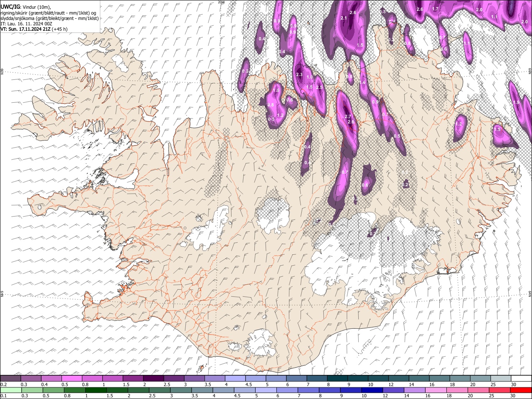
Task: Select dark green rain swatch between 1 and 1.5
Action: click(96, 390)
